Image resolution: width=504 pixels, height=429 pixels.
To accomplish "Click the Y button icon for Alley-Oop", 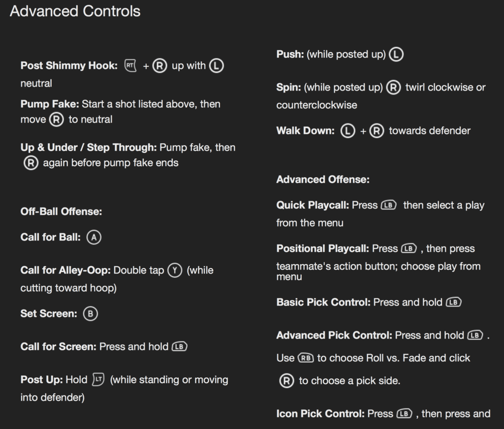I will 174,271.
